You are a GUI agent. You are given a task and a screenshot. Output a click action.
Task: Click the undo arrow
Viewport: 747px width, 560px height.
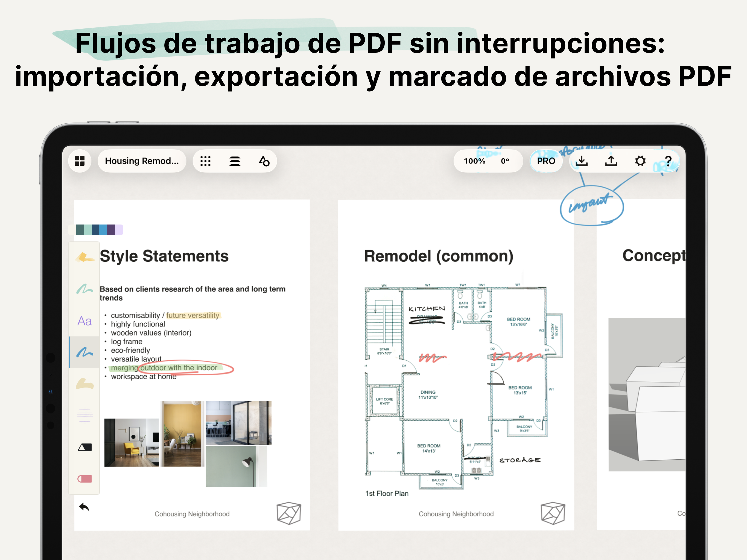coord(84,507)
